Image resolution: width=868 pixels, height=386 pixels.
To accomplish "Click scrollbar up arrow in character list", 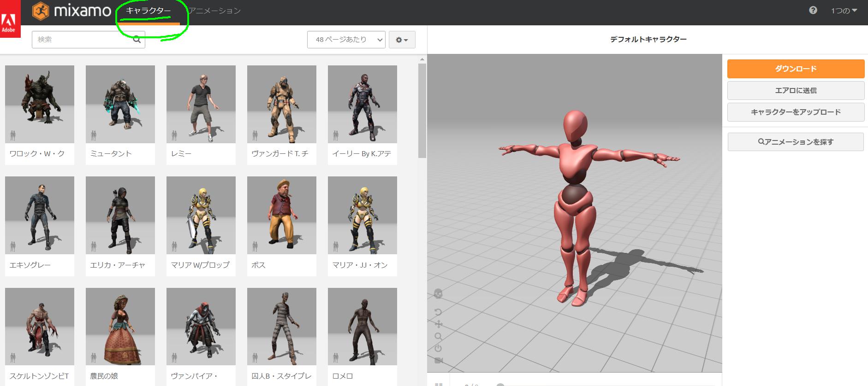I will (x=422, y=59).
